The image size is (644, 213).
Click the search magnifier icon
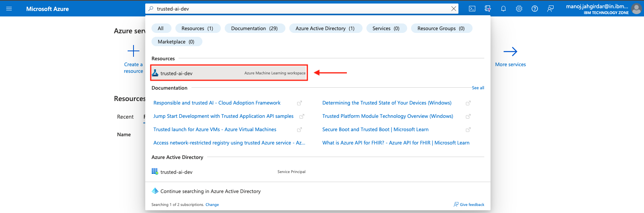151,9
